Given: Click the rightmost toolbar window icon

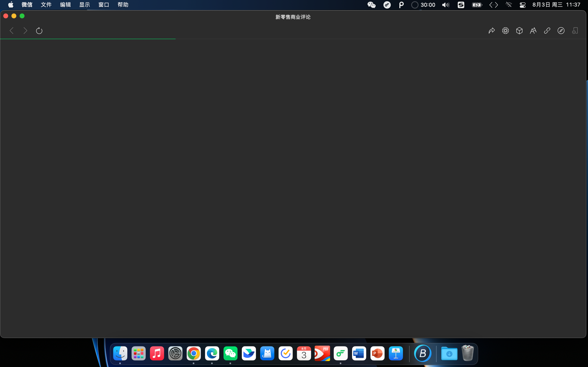Looking at the screenshot, I should [575, 31].
